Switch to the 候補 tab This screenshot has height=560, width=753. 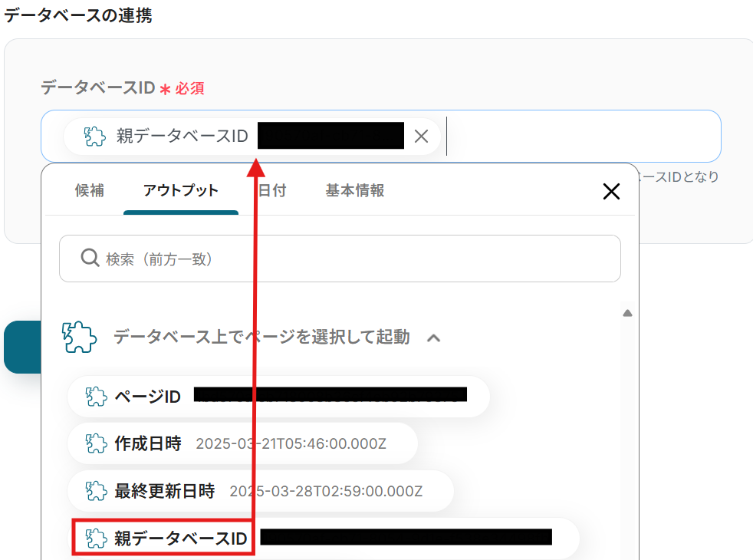[x=89, y=191]
